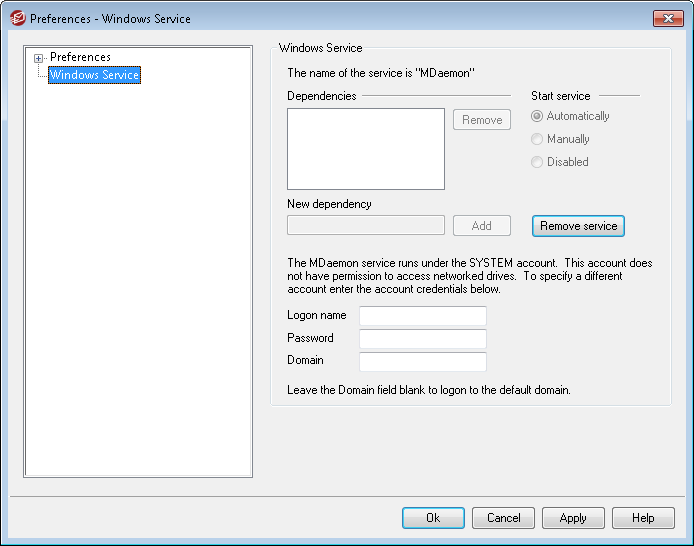This screenshot has width=694, height=546.
Task: Open Help for this dialog
Action: click(x=643, y=518)
